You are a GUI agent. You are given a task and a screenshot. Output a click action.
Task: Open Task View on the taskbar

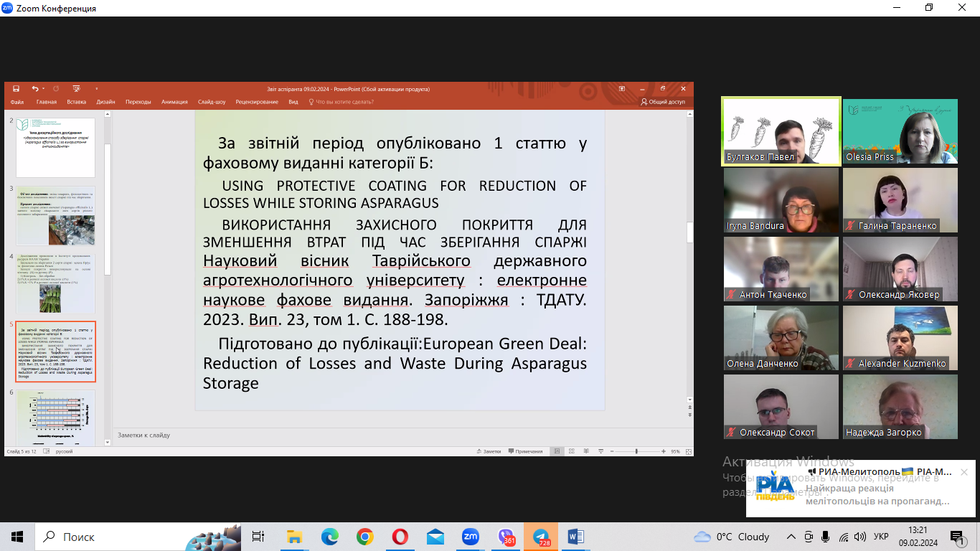pyautogui.click(x=258, y=537)
